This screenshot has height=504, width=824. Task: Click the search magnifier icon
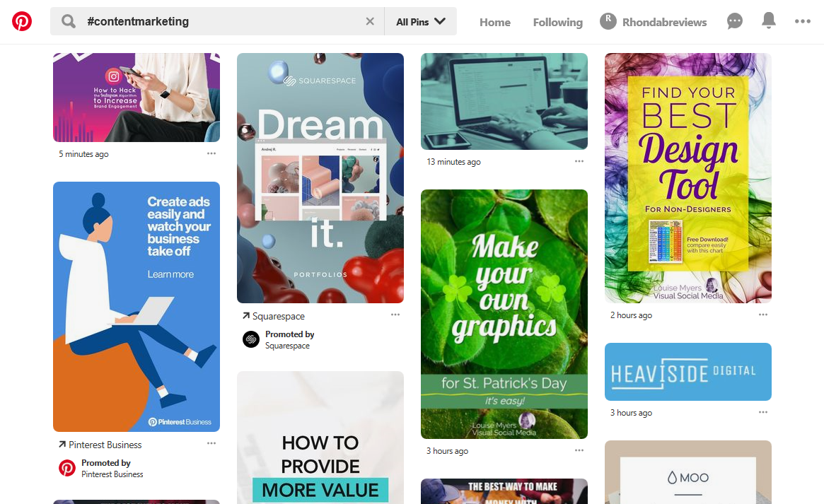pos(69,21)
